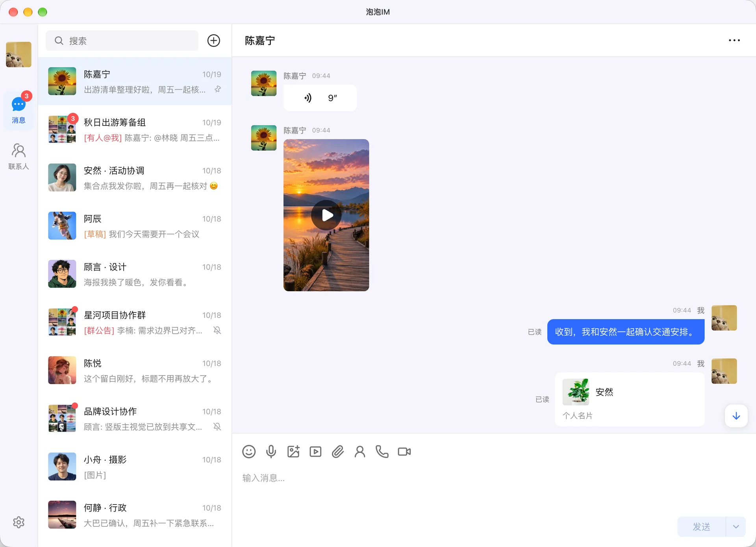Viewport: 756px width, 547px height.
Task: Start a voice call with phone icon
Action: point(382,451)
